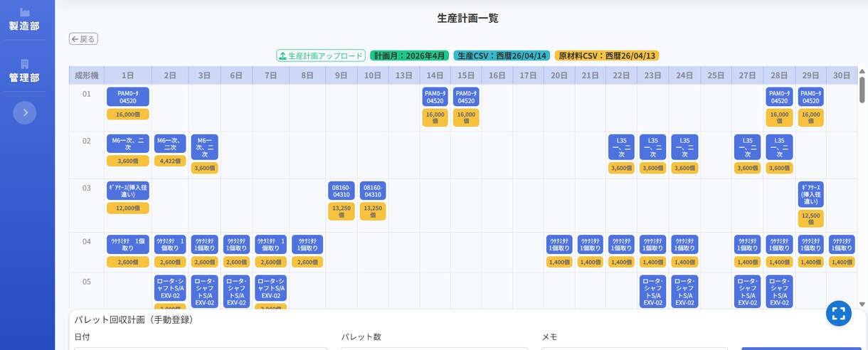Click the 1日 column header

coord(127,75)
